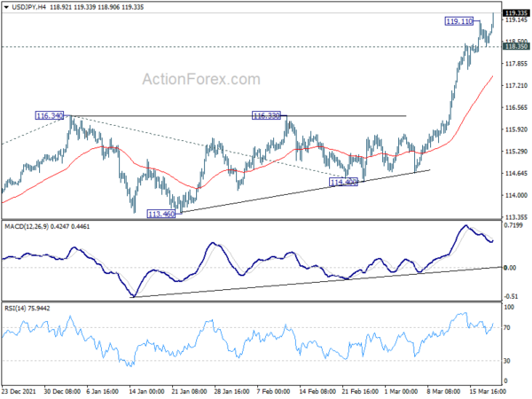Viewport: 532px width, 399px height.
Task: Select the RSI 70 level label
Action: pyautogui.click(x=507, y=328)
